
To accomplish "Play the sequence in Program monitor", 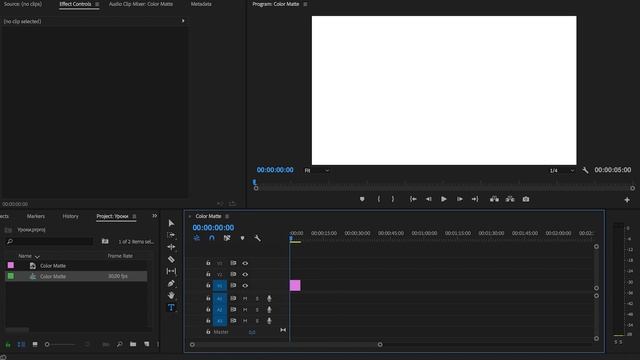I will point(444,199).
